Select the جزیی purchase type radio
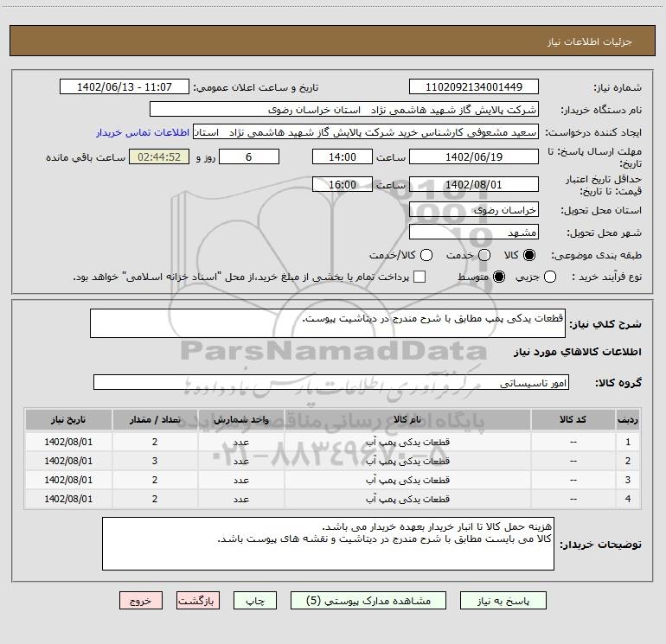Image resolution: width=666 pixels, height=644 pixels. [x=550, y=277]
